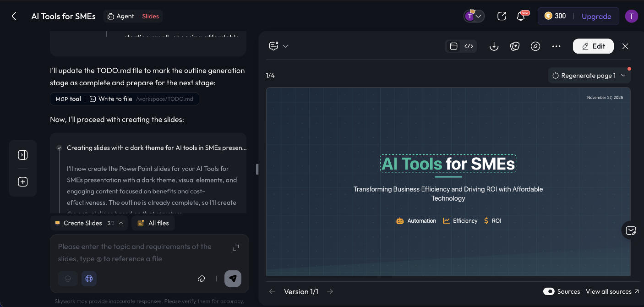The width and height of the screenshot is (644, 307).
Task: Click the Write to file TODO.md chip
Action: pyautogui.click(x=125, y=99)
